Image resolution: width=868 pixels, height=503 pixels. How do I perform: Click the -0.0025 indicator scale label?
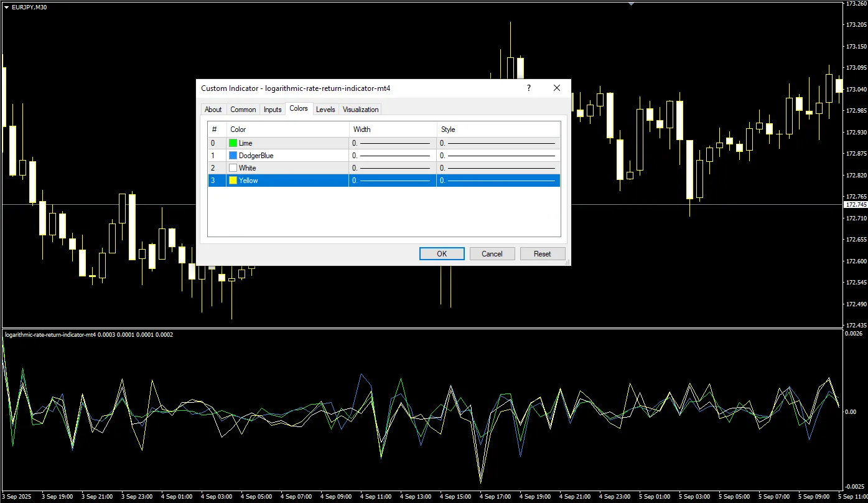click(x=855, y=486)
